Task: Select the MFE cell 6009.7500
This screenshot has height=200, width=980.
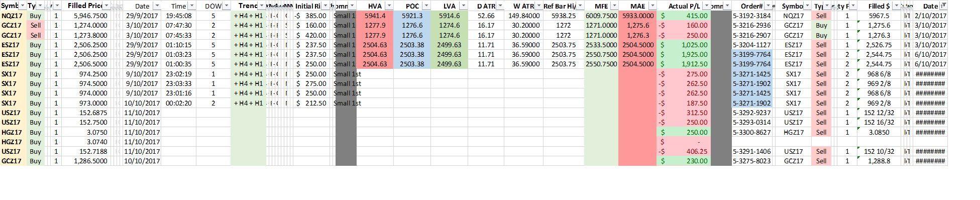Action: click(601, 16)
